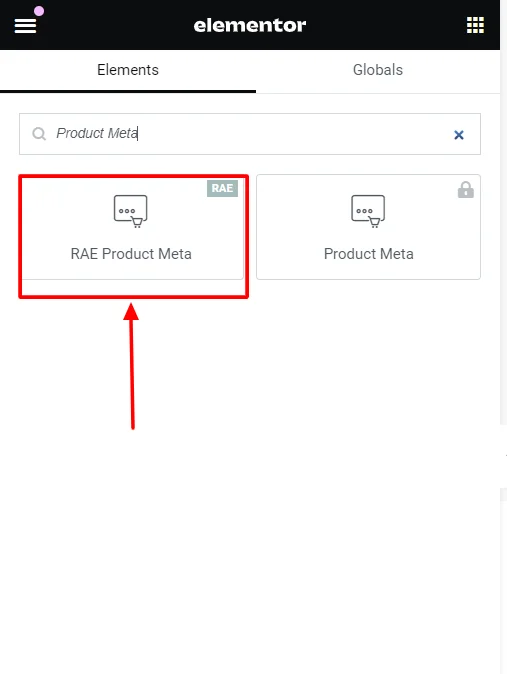Clear the search with the X button

459,135
